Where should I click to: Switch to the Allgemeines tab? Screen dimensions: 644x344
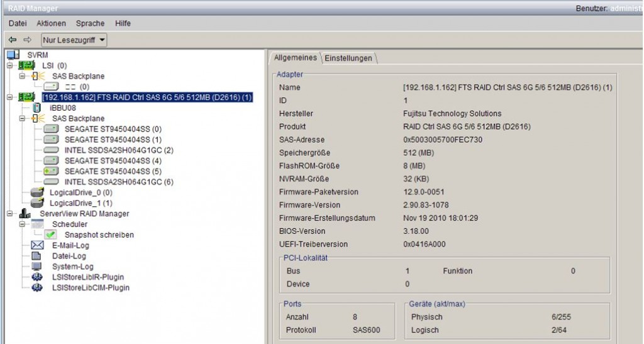[x=296, y=57]
